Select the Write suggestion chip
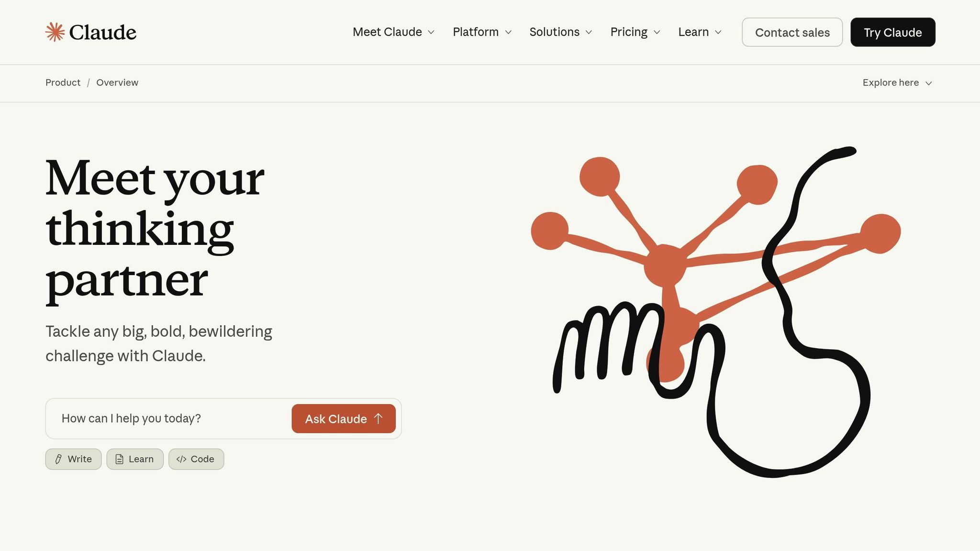980x551 pixels. 73,459
